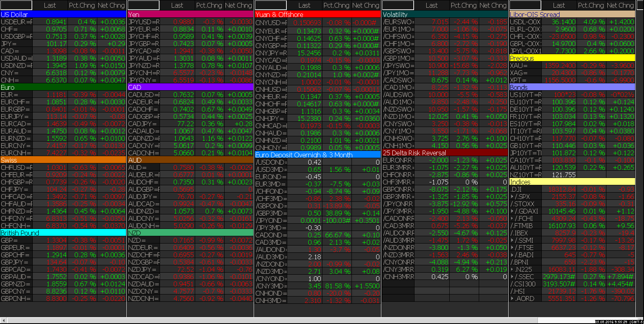
Task: Select the Volatility section header
Action: (445, 14)
